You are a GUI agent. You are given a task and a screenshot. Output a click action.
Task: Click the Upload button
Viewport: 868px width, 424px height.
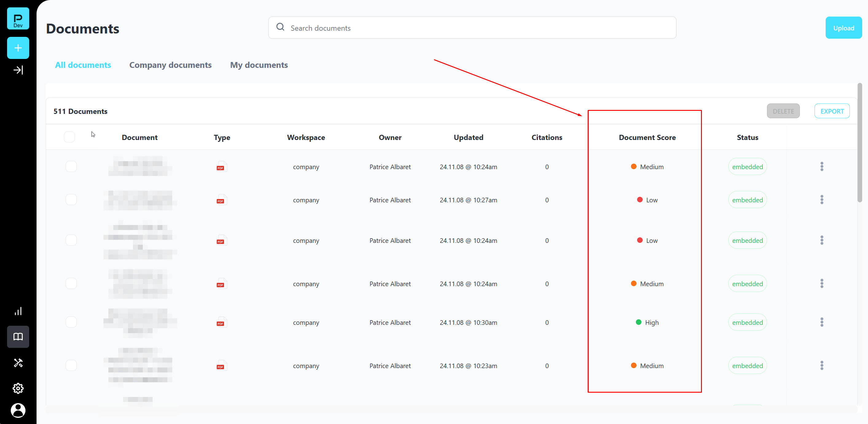pyautogui.click(x=843, y=28)
